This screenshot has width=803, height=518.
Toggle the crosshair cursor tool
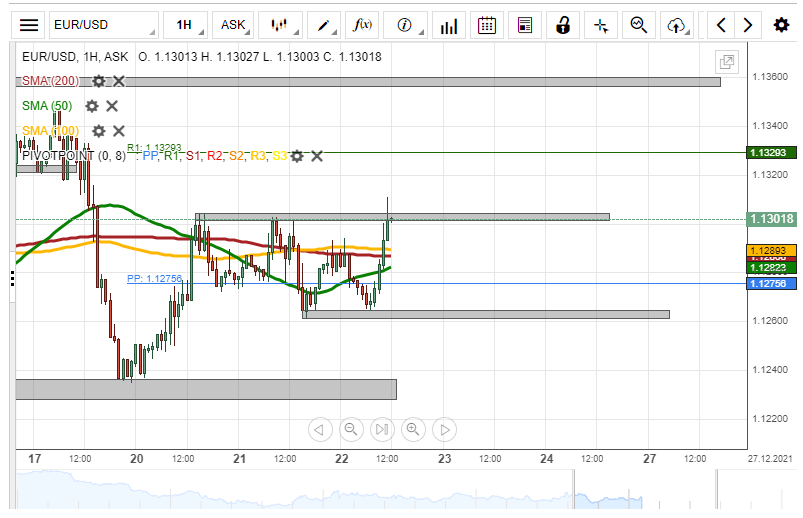[601, 25]
